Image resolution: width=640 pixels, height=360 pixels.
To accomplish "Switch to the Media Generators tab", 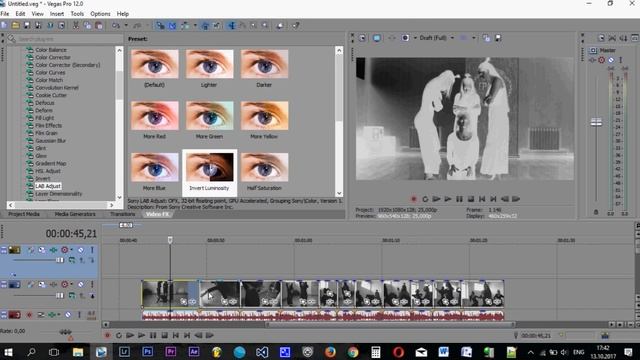I will click(75, 214).
